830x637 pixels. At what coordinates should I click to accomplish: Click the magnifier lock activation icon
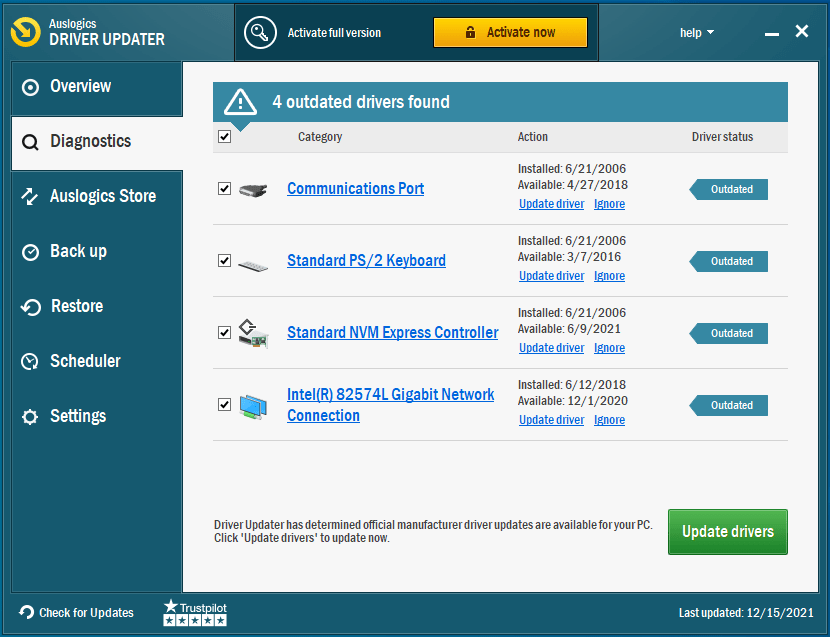pyautogui.click(x=260, y=31)
